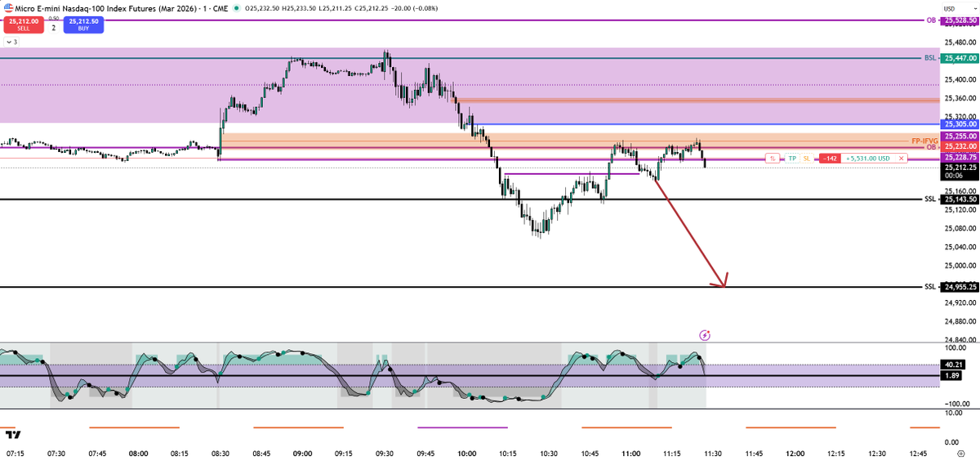Click the current price 25,212.25 countdown label
The height and width of the screenshot is (461, 980).
(959, 171)
